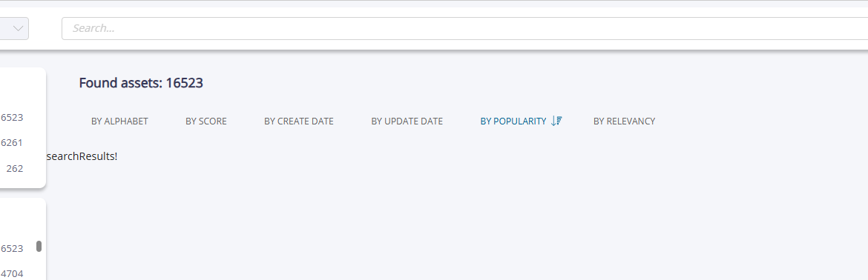The width and height of the screenshot is (868, 280).
Task: Click blank space in the upper filter card
Action: (x=22, y=88)
